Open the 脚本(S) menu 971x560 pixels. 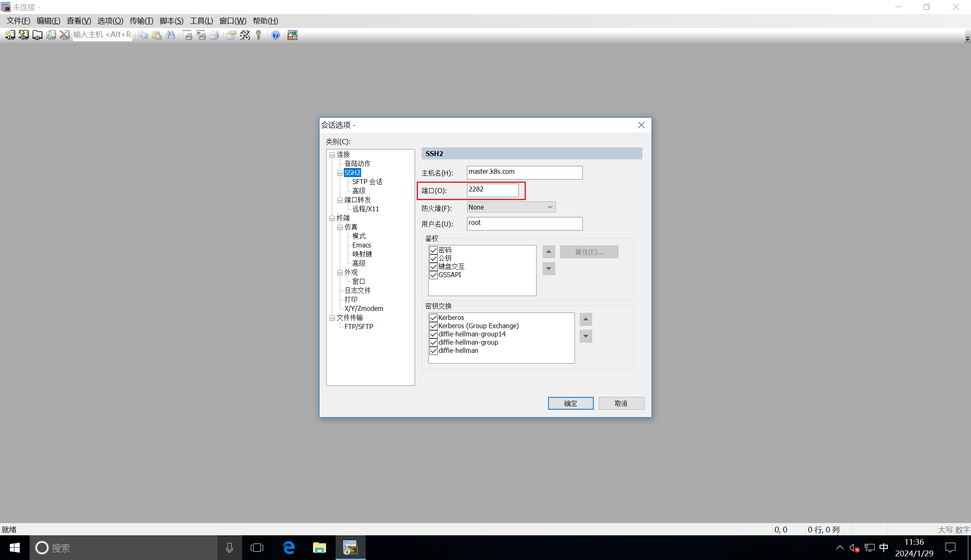point(171,21)
